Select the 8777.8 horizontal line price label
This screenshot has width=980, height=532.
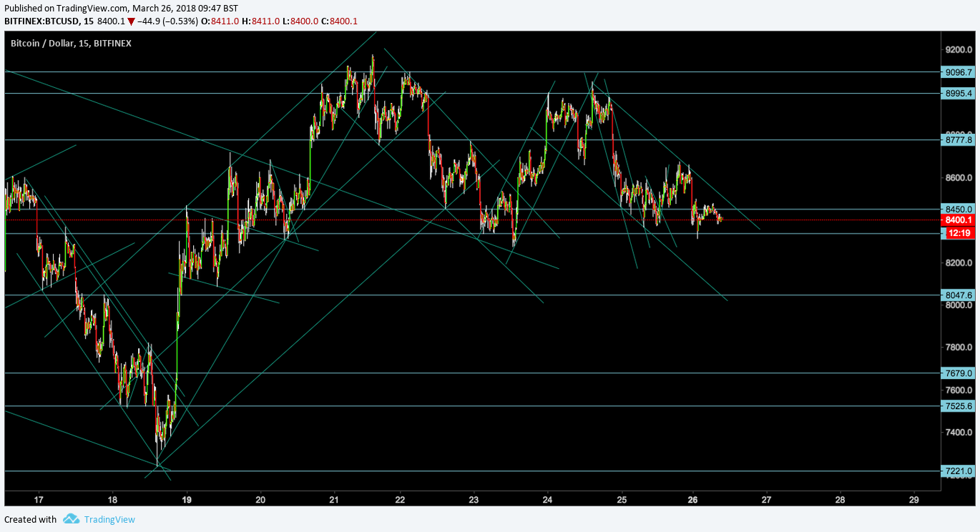tap(959, 140)
